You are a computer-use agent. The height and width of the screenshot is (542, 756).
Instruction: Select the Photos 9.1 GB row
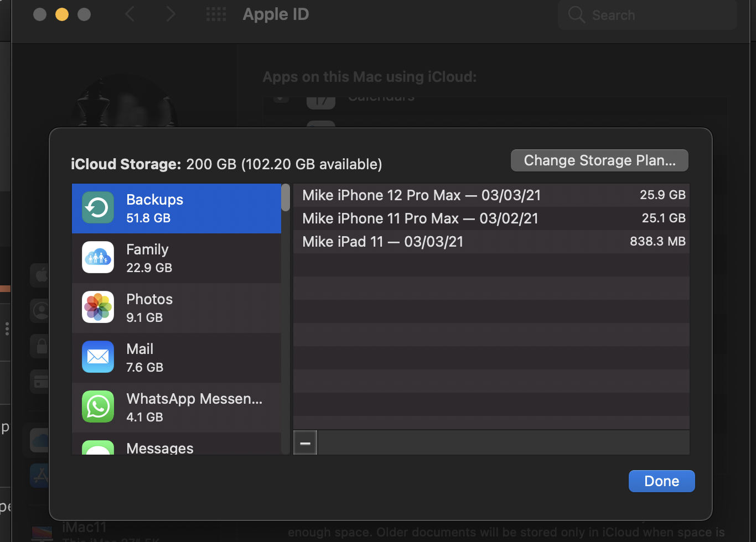click(x=177, y=308)
